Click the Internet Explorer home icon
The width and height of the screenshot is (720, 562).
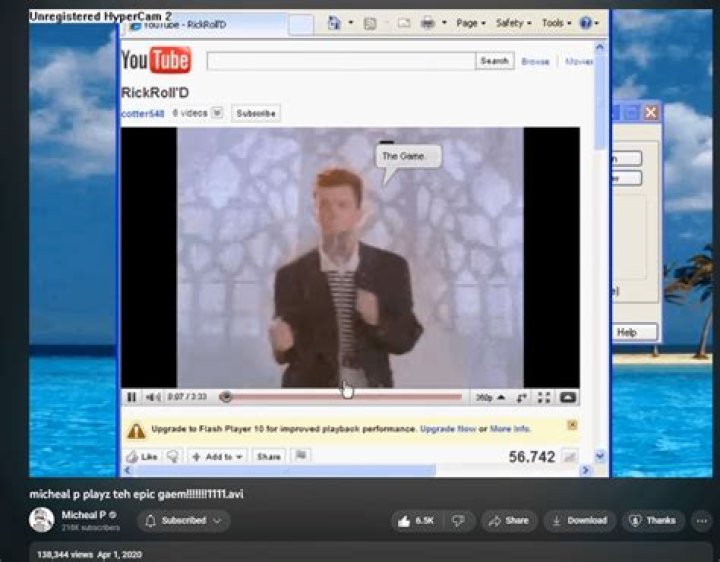(335, 22)
